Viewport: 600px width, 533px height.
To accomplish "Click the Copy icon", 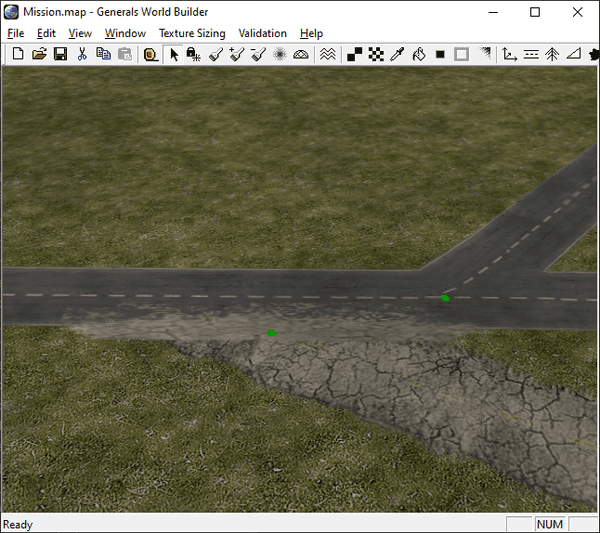I will (x=103, y=54).
